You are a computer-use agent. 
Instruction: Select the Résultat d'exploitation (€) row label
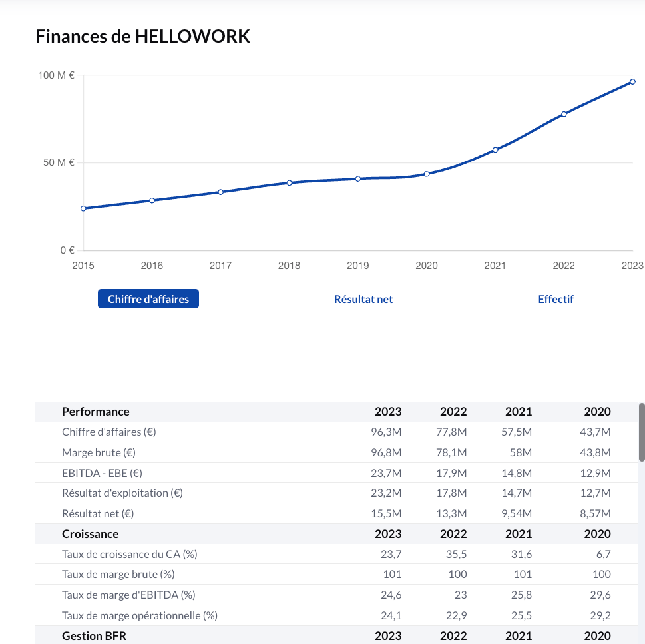click(122, 493)
